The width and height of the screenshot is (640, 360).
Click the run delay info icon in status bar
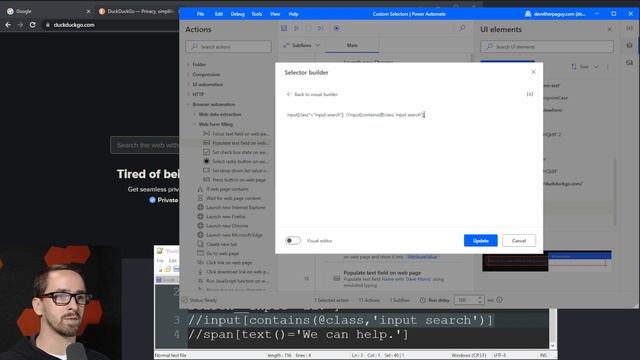500,300
